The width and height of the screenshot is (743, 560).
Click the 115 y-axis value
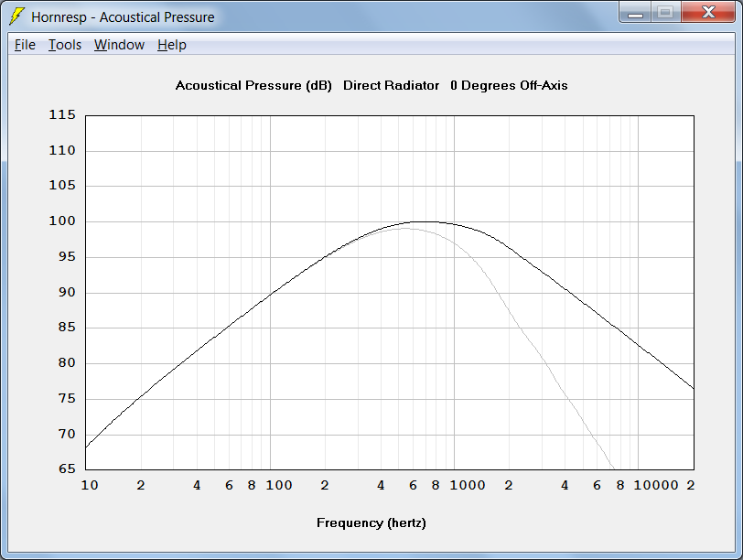[x=62, y=114]
